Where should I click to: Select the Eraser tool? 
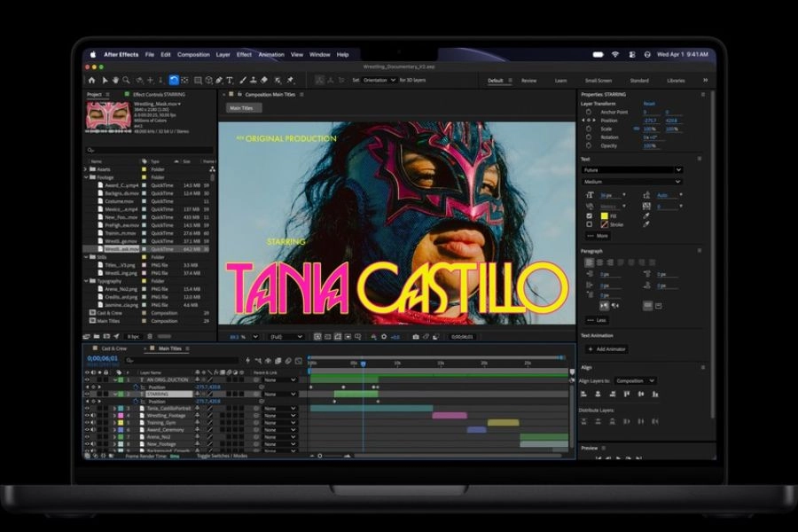pos(264,81)
